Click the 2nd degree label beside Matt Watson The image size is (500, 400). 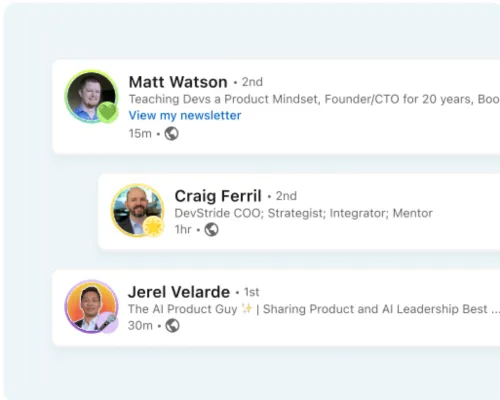pos(252,82)
